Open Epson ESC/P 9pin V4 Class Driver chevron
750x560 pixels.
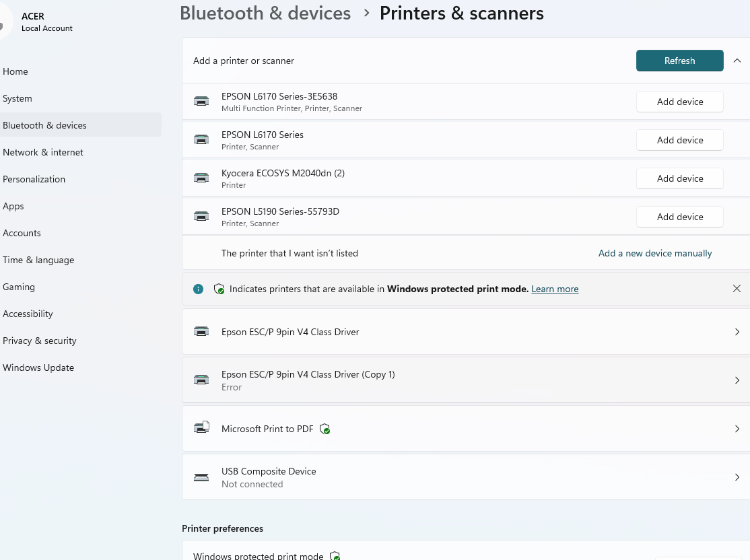[x=737, y=332]
